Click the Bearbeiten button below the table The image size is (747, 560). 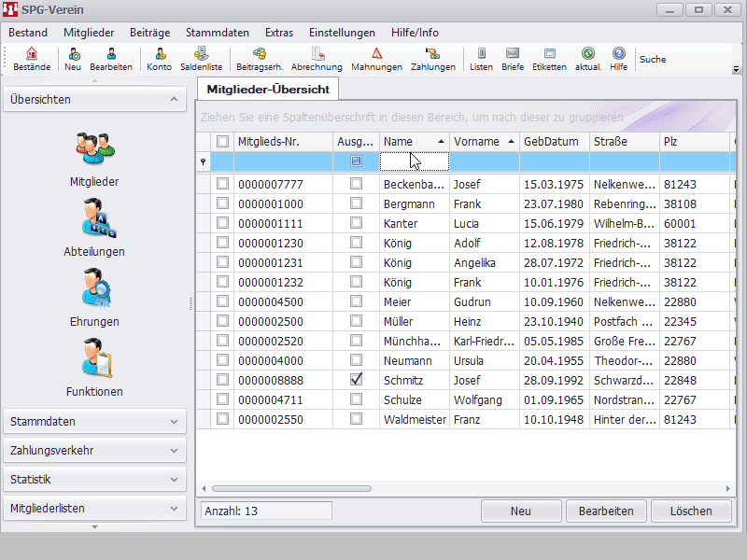pos(606,511)
